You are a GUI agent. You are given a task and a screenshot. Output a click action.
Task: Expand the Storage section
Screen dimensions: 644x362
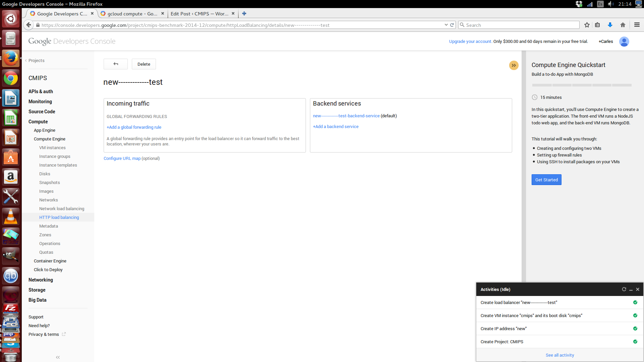pyautogui.click(x=37, y=290)
